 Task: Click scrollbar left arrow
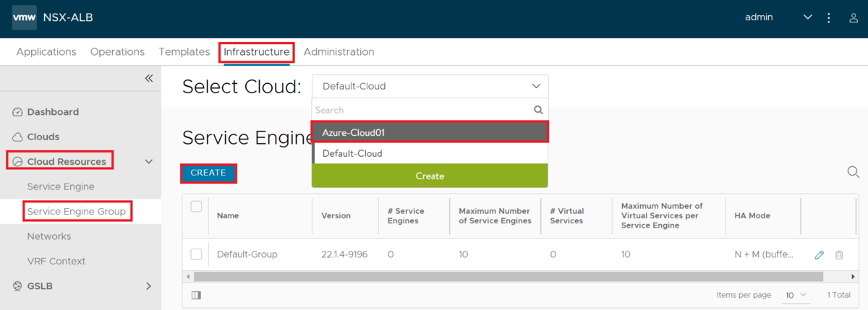coord(187,277)
